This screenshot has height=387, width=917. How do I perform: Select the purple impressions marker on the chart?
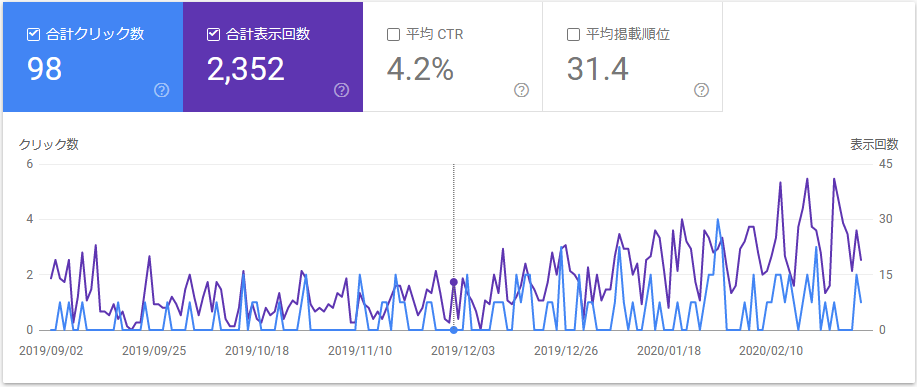[x=454, y=282]
